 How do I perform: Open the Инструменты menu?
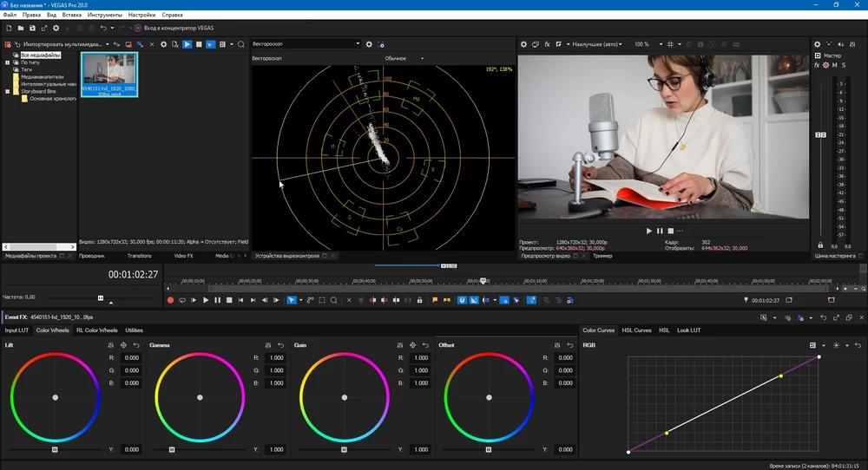click(104, 16)
